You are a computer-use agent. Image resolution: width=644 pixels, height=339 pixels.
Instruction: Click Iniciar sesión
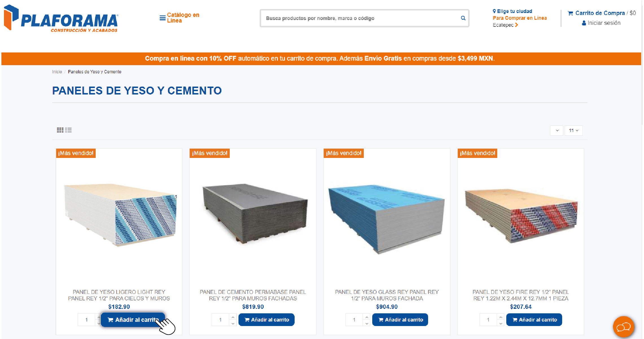tap(601, 23)
